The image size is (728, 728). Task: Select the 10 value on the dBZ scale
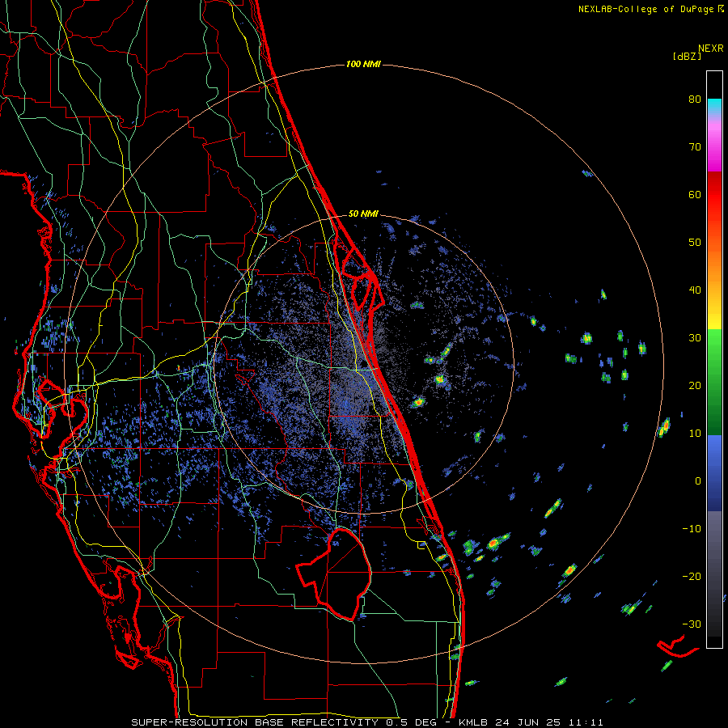(x=695, y=434)
